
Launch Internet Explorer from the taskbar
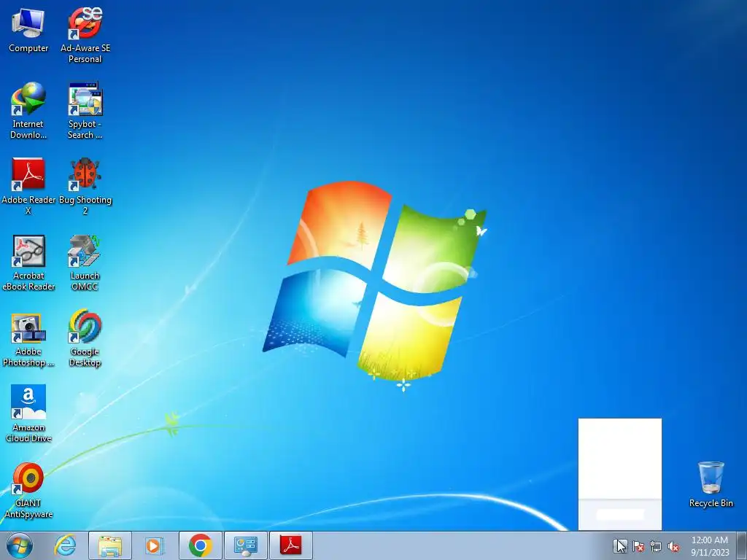[x=65, y=545]
